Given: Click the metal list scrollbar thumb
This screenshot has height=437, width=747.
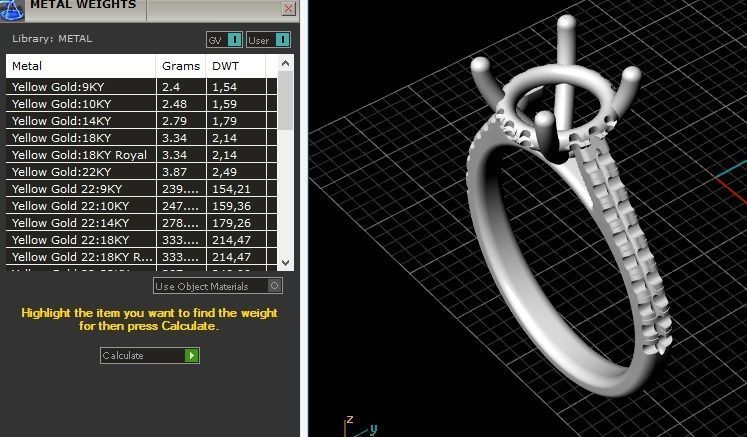Looking at the screenshot, I should pyautogui.click(x=285, y=101).
